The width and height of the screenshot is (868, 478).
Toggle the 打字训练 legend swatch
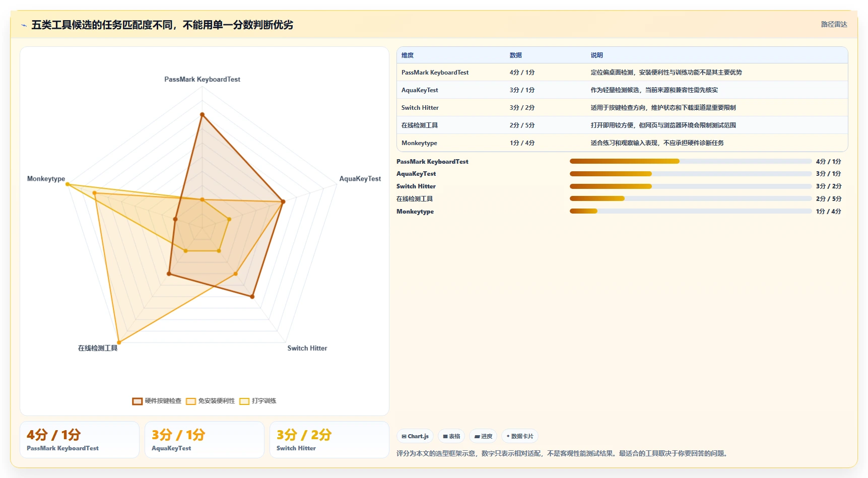click(x=245, y=401)
